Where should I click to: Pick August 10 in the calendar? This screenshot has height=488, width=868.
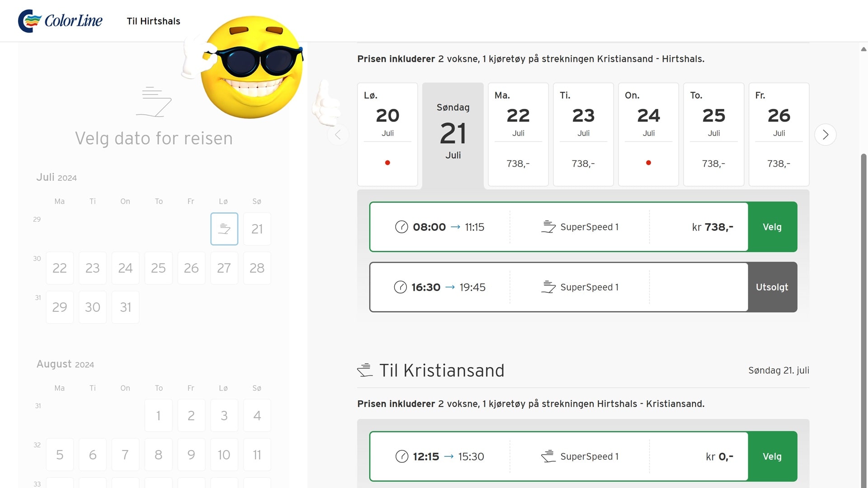[224, 455]
